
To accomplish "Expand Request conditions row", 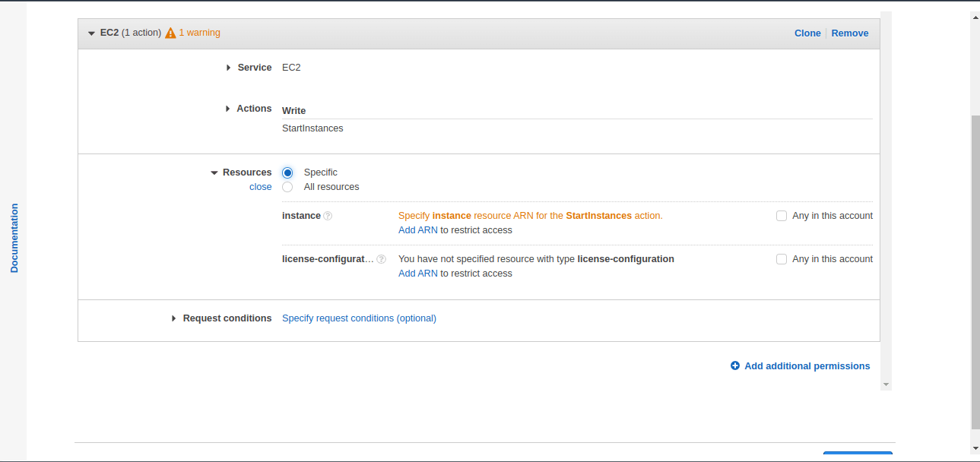I will point(173,318).
